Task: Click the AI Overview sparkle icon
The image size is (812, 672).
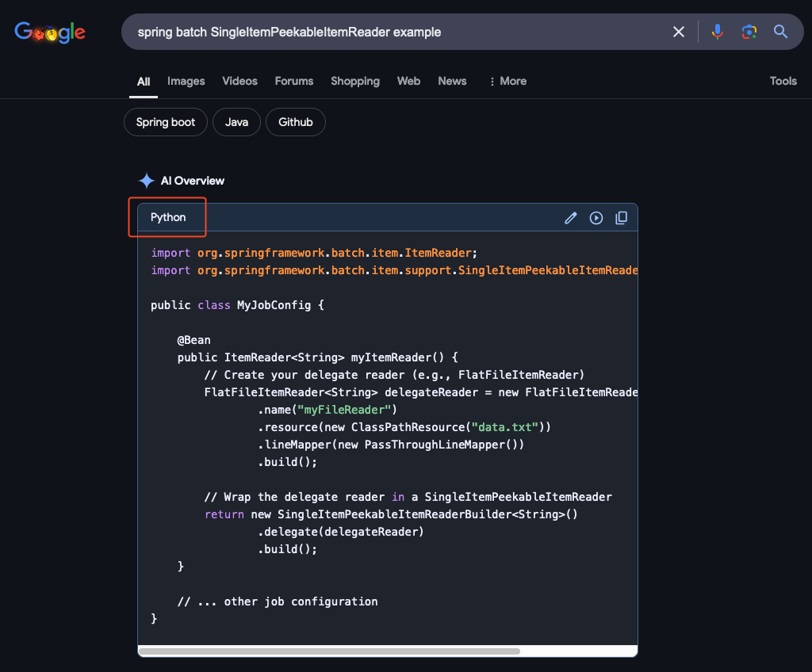Action: coord(147,181)
